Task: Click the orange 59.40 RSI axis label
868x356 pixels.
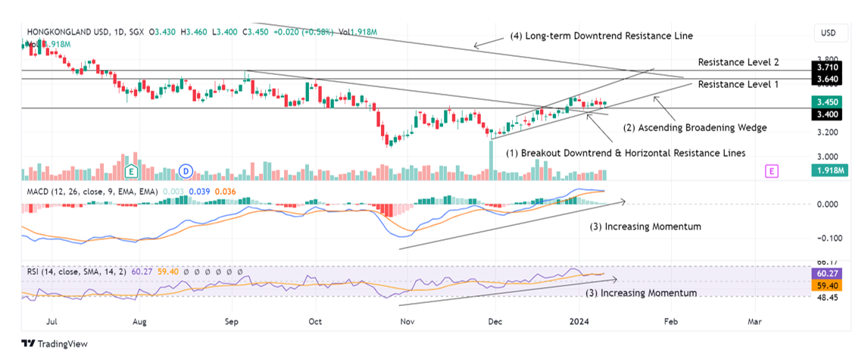Action: tap(828, 286)
